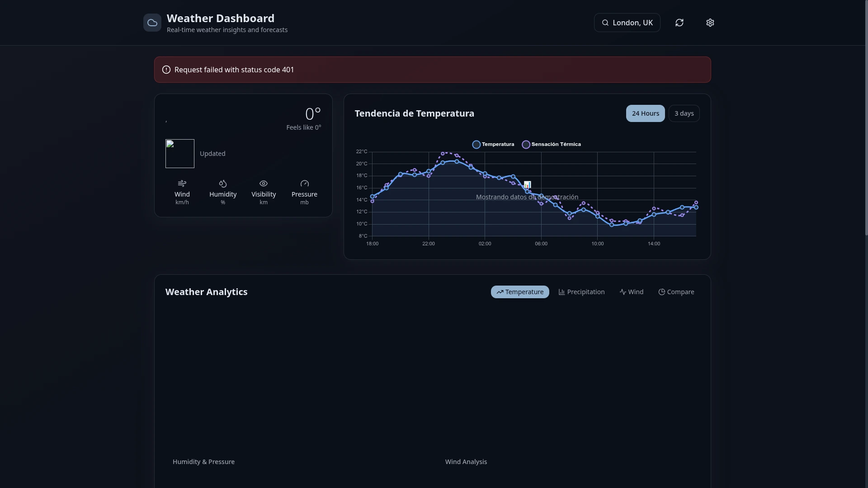
Task: Click the 22°C axis label
Action: click(x=362, y=151)
